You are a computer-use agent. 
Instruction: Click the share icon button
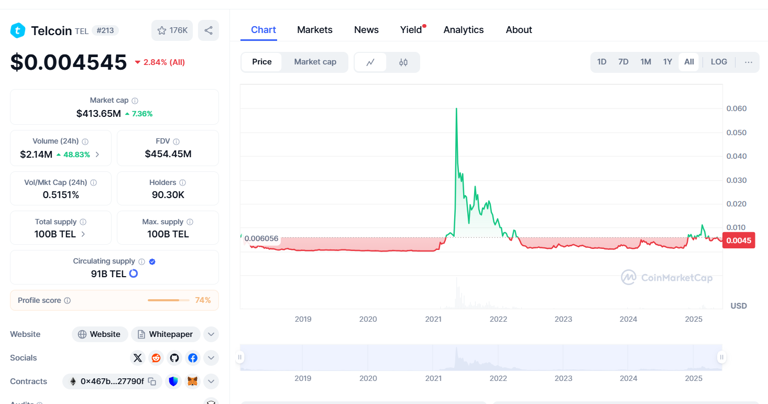coord(208,30)
